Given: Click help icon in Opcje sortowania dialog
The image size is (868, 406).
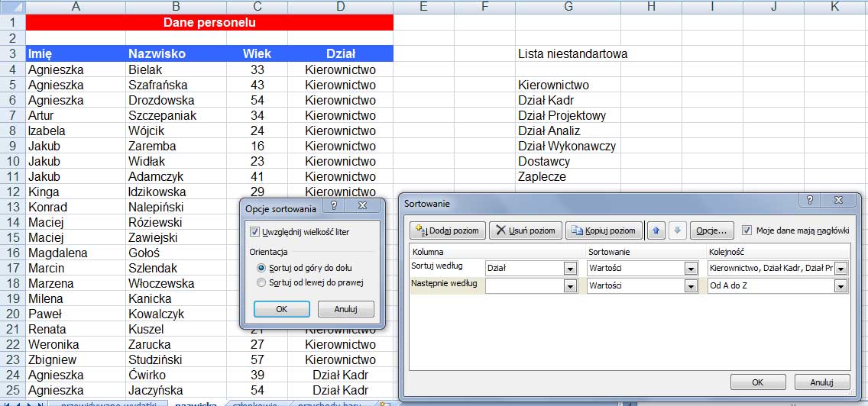Looking at the screenshot, I should pos(334,206).
